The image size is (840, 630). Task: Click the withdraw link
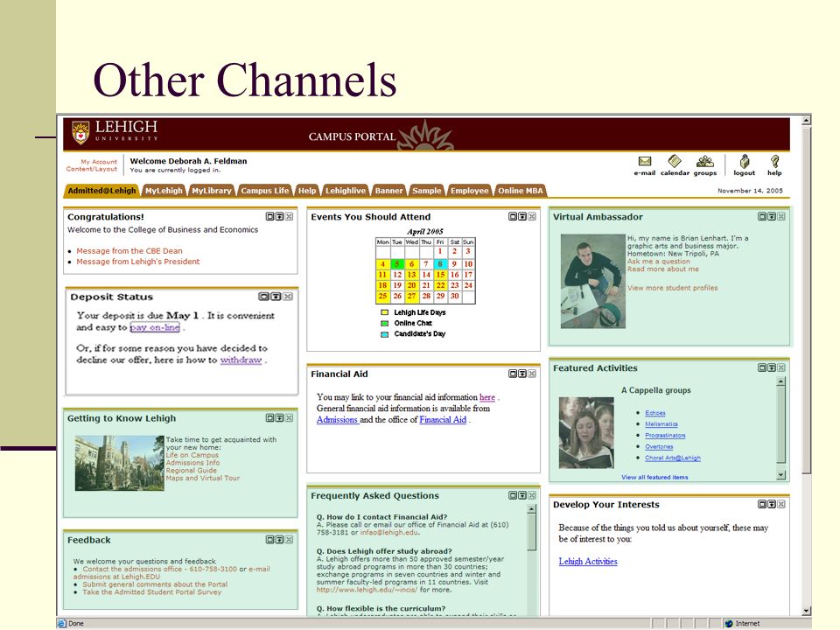click(241, 360)
